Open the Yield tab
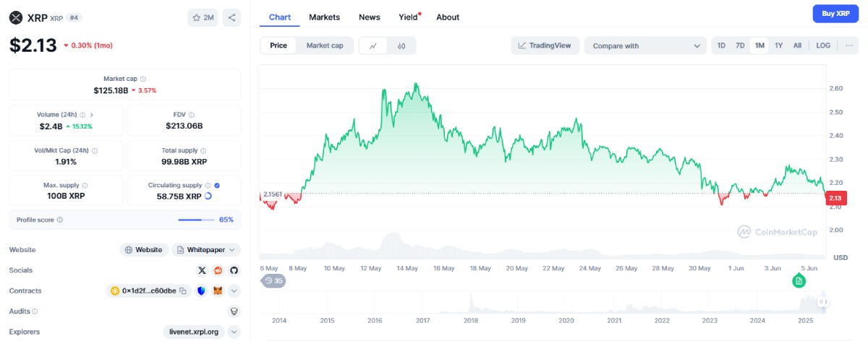 (x=409, y=17)
